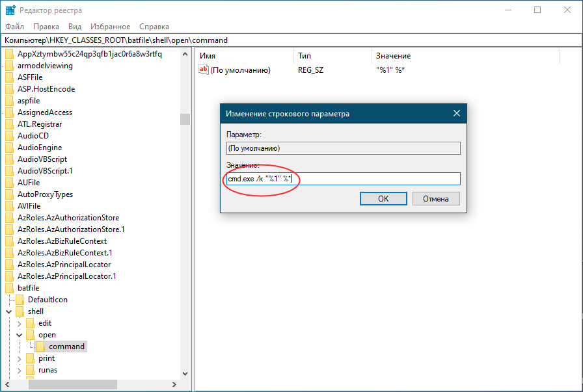Click the "%1" %* value cell
The image size is (583, 392).
pyautogui.click(x=390, y=70)
